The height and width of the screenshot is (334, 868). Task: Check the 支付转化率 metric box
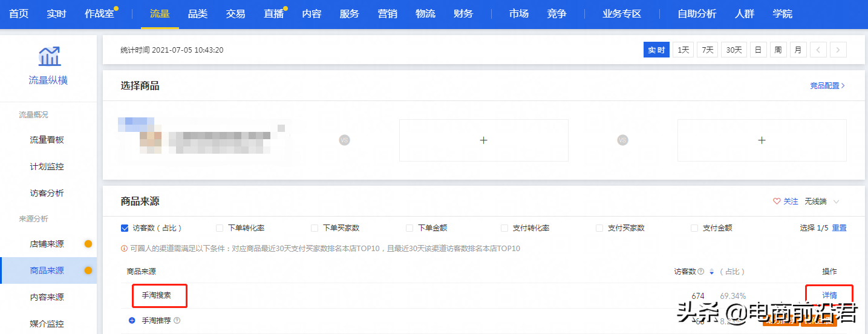(504, 228)
